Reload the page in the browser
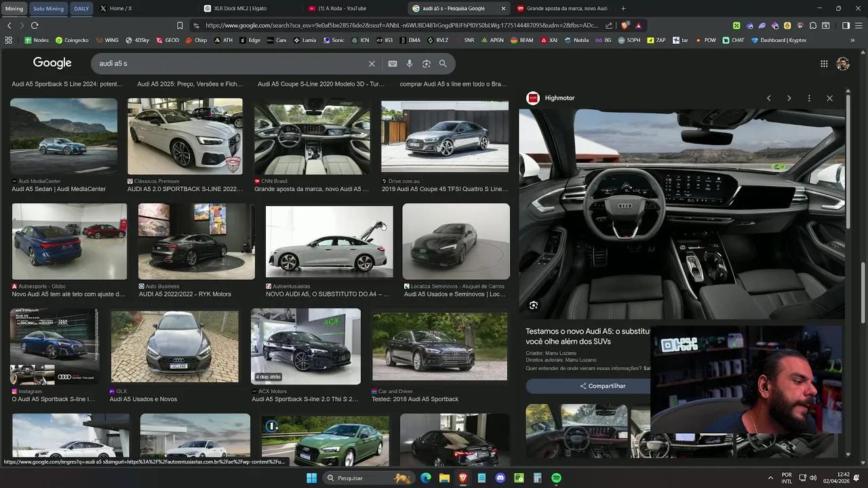Viewport: 868px width, 488px height. pyautogui.click(x=35, y=26)
